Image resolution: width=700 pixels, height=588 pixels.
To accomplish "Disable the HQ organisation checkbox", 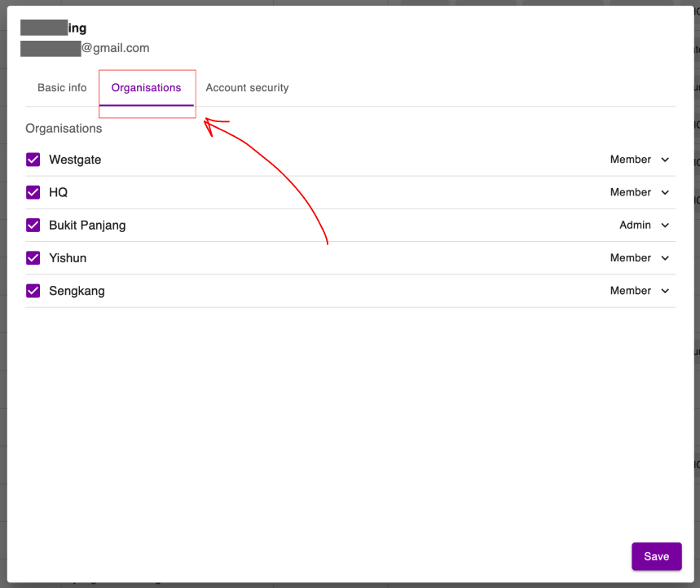I will click(x=33, y=192).
